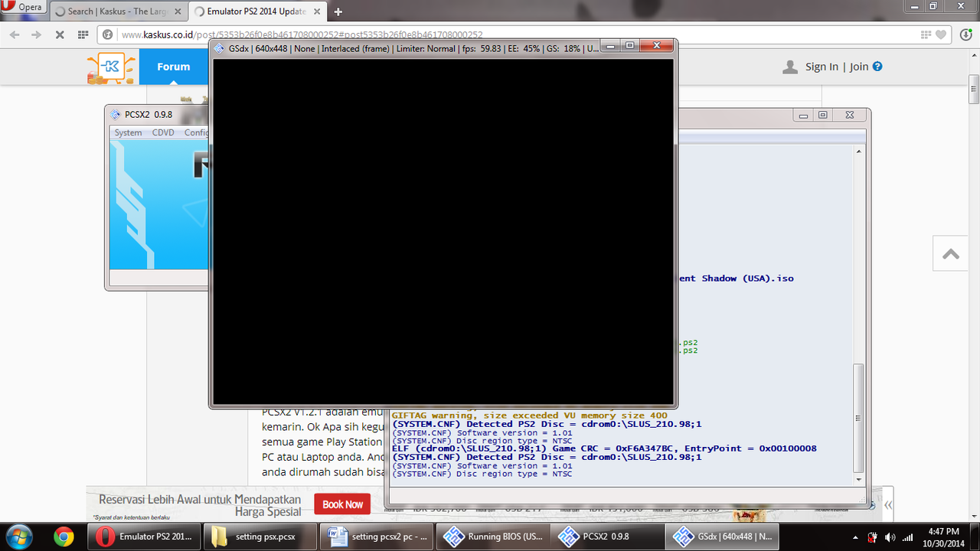
Task: Switch to GSdx 640x448 taskbar item
Action: pyautogui.click(x=724, y=536)
